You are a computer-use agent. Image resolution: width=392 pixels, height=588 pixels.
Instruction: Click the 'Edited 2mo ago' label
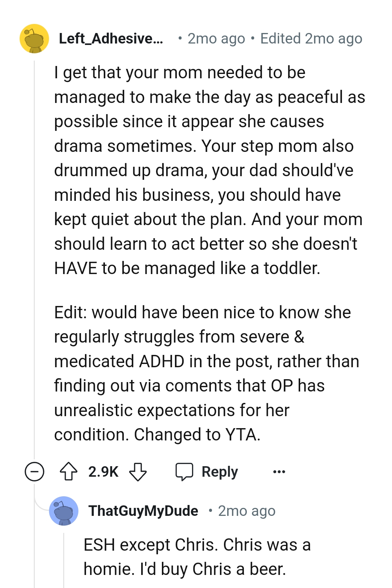point(311,38)
